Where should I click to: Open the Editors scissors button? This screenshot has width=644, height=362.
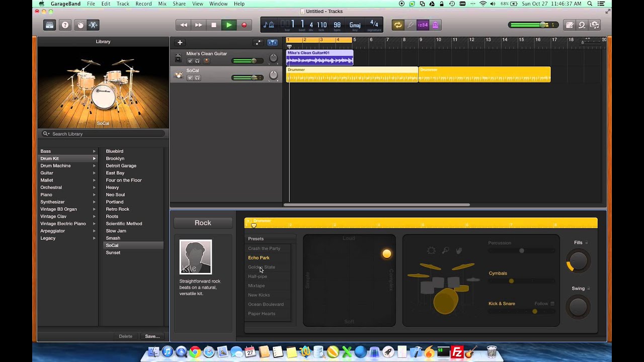pyautogui.click(x=93, y=25)
